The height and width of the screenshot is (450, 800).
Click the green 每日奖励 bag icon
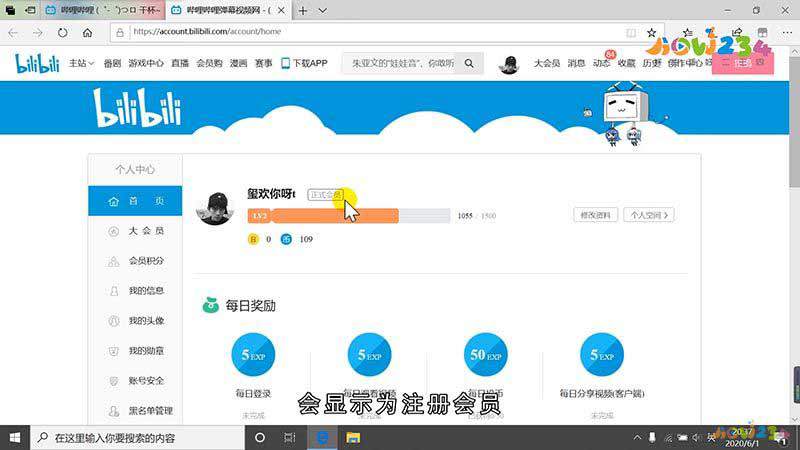[x=210, y=305]
